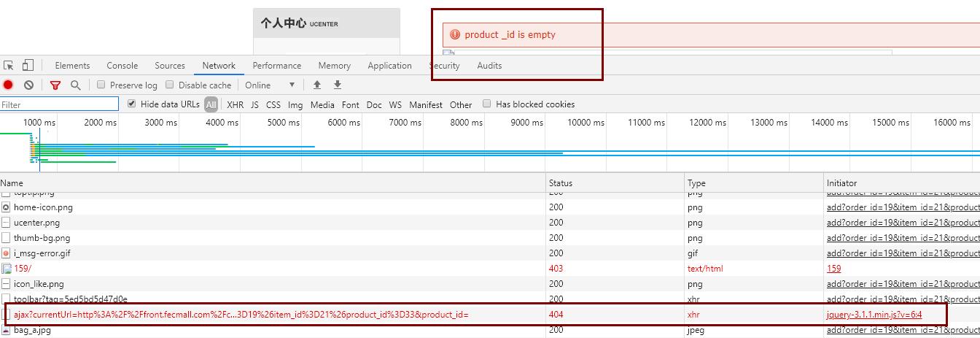Select the icon_like.png request row
The image size is (980, 338).
[x=490, y=284]
